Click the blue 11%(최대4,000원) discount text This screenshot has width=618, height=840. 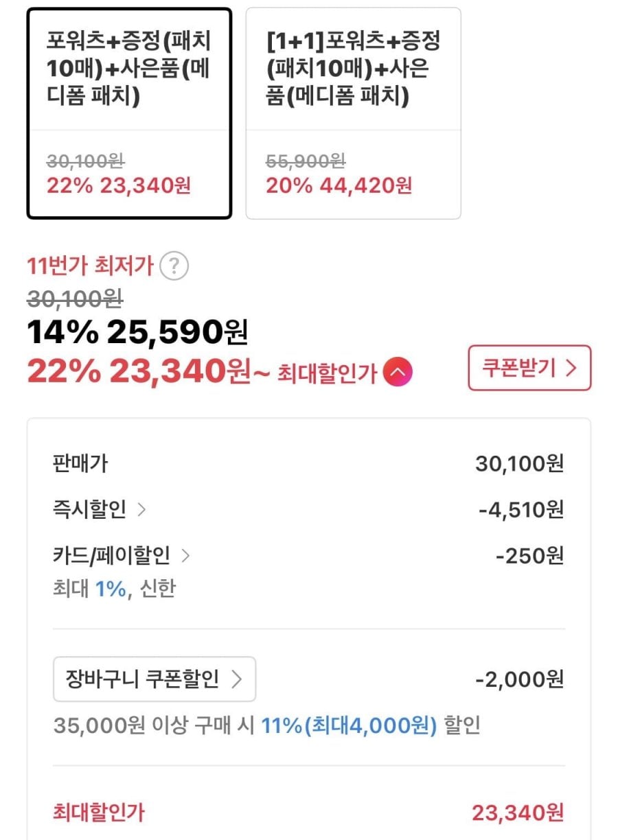click(348, 725)
